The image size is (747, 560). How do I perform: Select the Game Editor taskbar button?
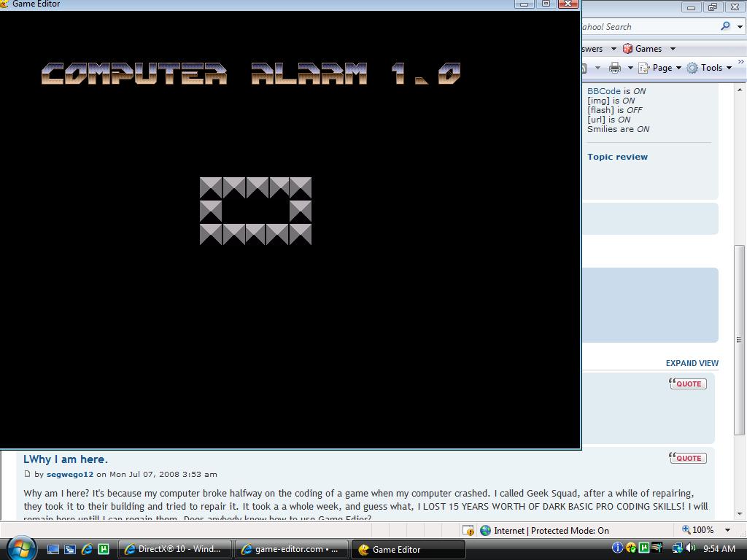tap(409, 549)
